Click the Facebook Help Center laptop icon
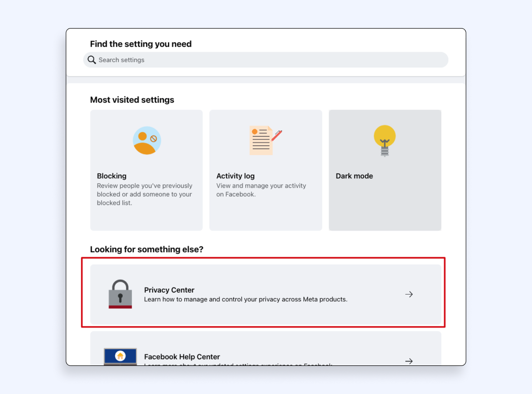532x394 pixels. 120,357
